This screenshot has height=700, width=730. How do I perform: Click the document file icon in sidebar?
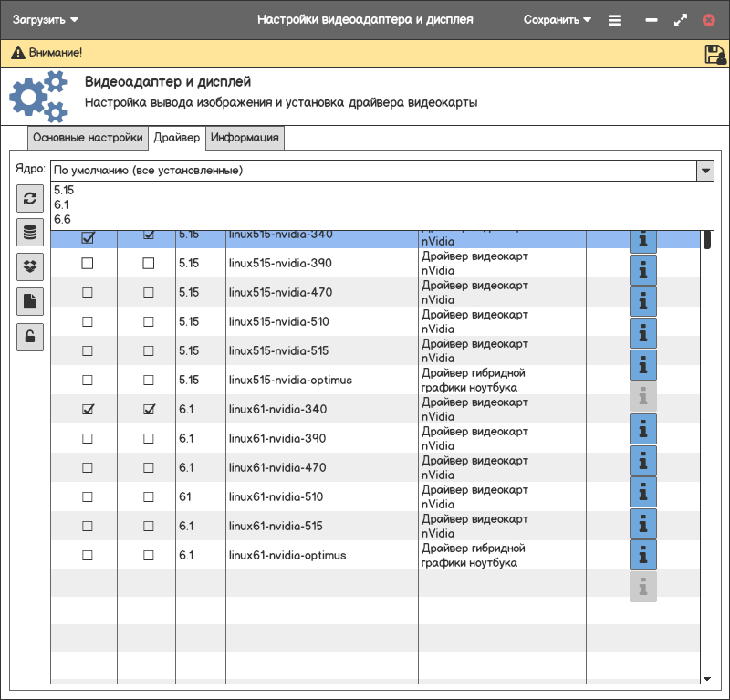click(x=30, y=301)
